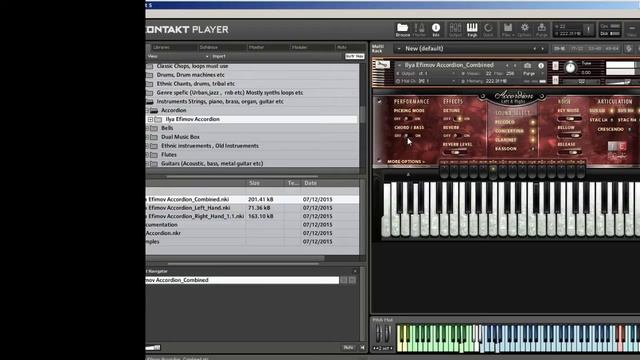Click the Navigator pane close icon
The height and width of the screenshot is (360, 640).
(x=355, y=271)
